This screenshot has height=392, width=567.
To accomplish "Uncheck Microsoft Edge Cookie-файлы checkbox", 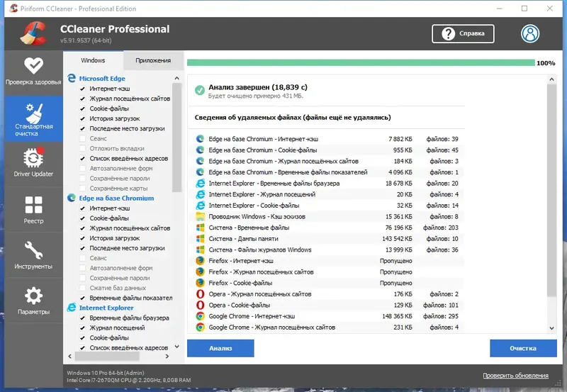I will 82,108.
